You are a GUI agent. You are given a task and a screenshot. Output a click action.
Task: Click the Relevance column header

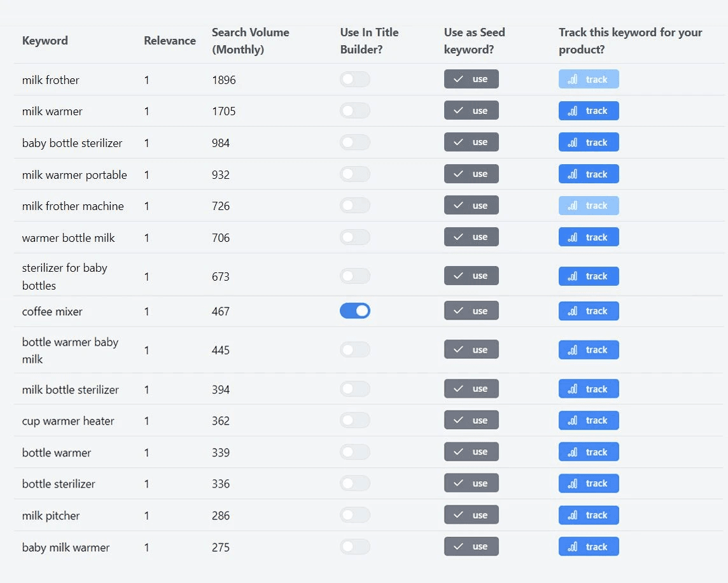click(x=170, y=41)
